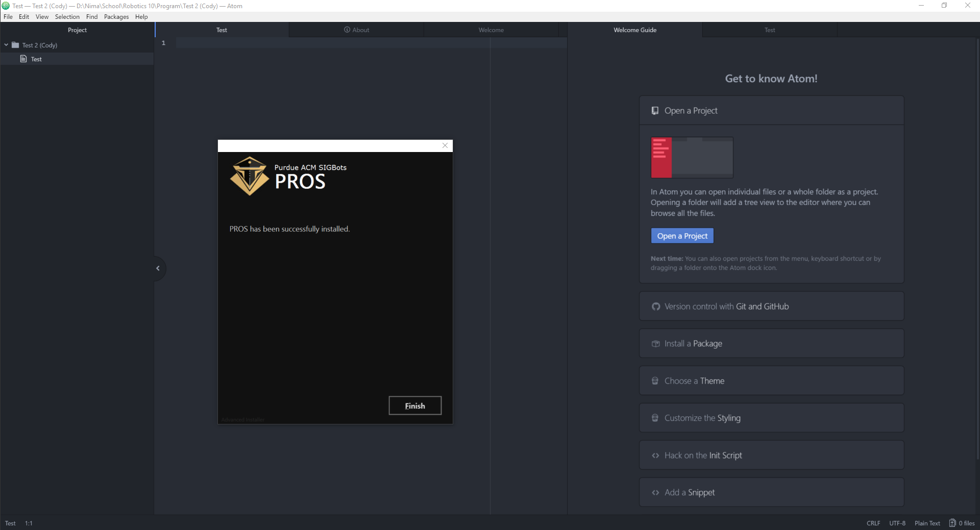Expand the Install a Package section
Screen dimensions: 980x530
pyautogui.click(x=771, y=343)
